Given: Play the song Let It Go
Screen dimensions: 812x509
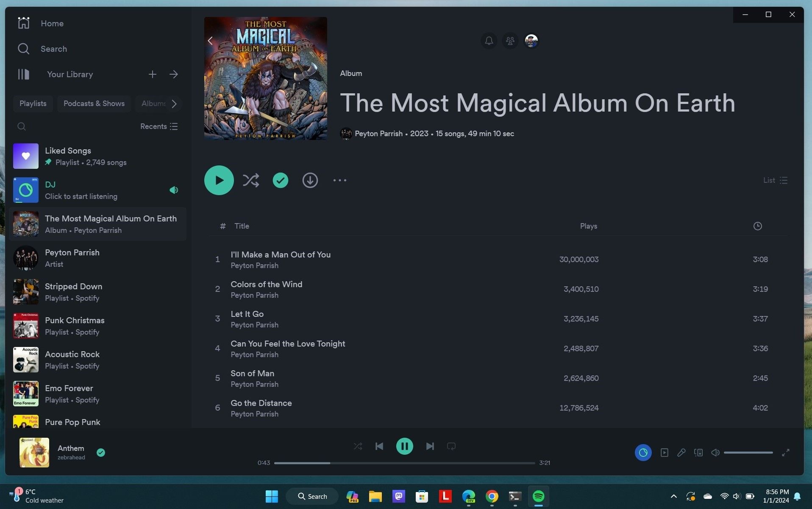Looking at the screenshot, I should 247,314.
